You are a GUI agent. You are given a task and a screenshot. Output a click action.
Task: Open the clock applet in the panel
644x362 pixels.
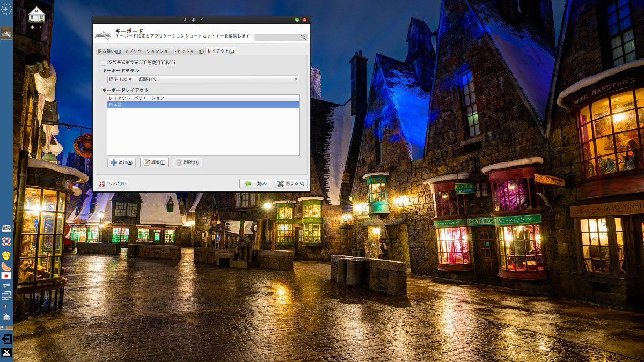pyautogui.click(x=6, y=9)
